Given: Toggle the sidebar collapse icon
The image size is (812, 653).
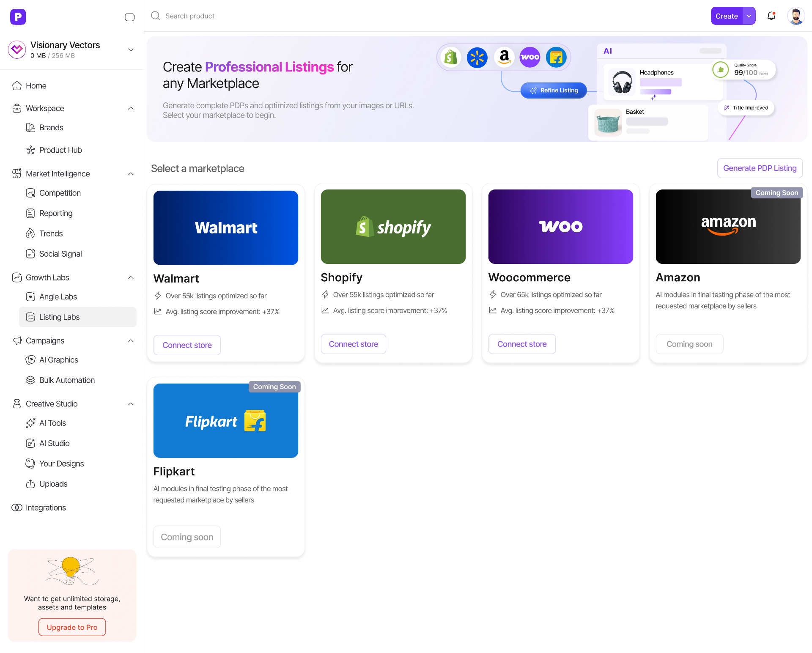Looking at the screenshot, I should coord(129,17).
